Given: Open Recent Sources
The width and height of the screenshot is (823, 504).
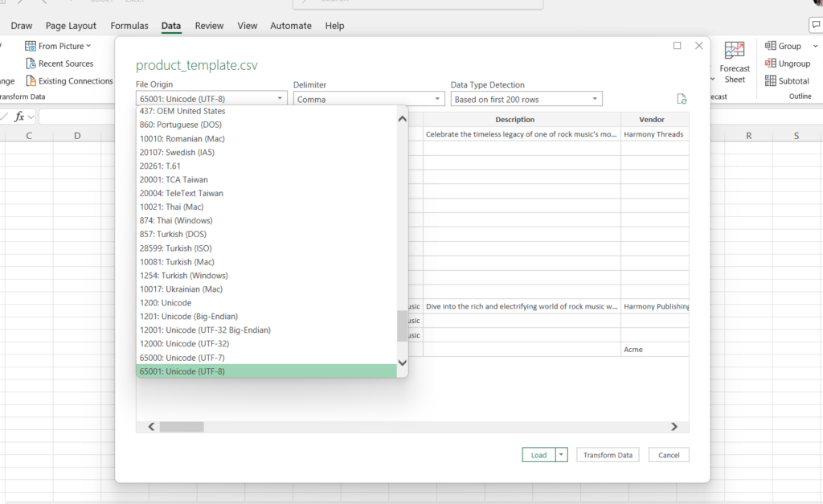Looking at the screenshot, I should pyautogui.click(x=59, y=64).
